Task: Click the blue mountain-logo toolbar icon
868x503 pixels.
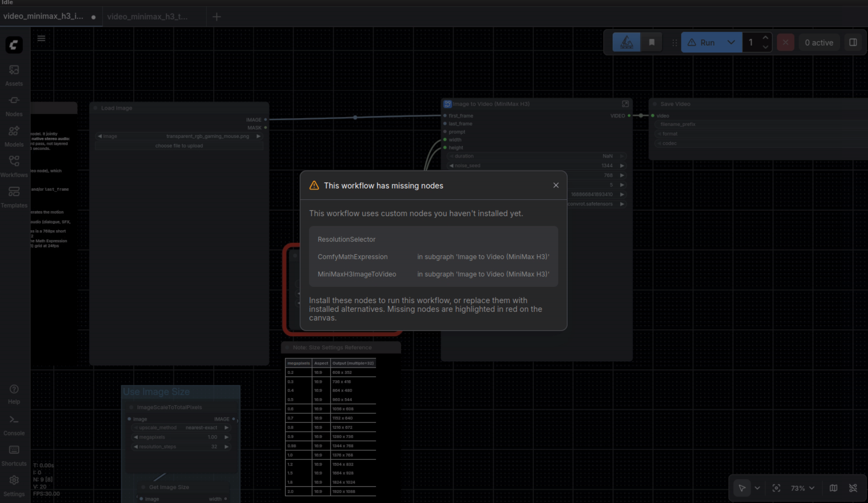Action: pos(626,42)
